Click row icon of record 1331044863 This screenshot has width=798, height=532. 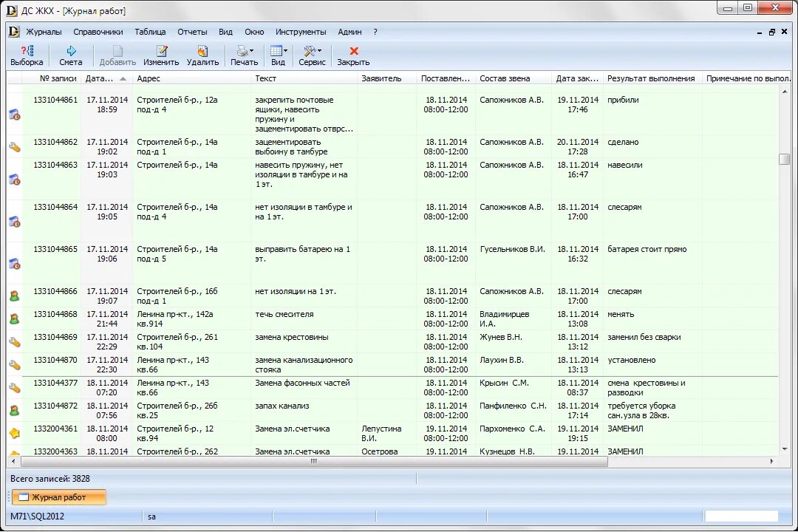click(15, 180)
